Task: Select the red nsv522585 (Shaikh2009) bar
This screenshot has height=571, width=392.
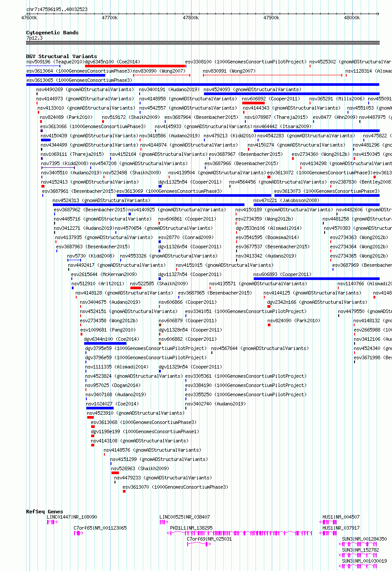Action: click(136, 288)
